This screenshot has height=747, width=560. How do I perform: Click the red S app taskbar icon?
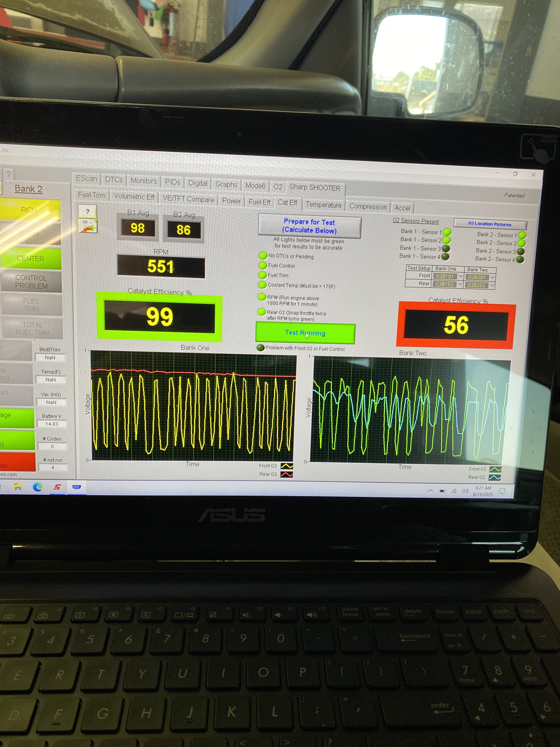click(57, 487)
